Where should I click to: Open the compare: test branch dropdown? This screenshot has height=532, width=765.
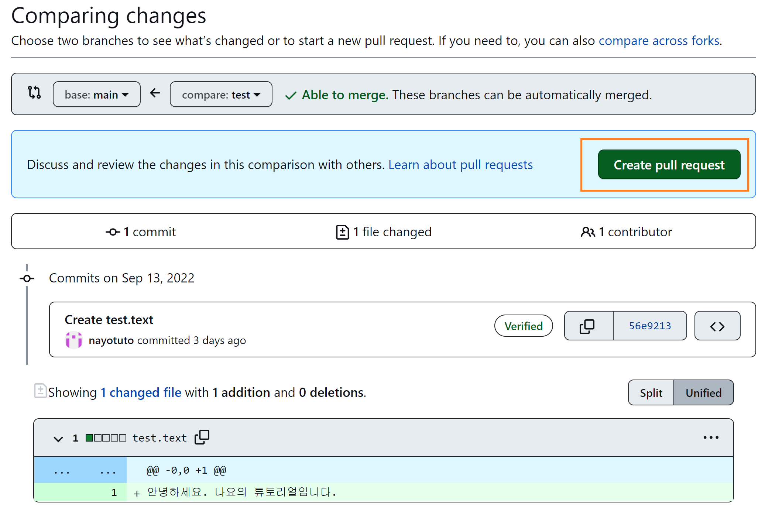coord(221,95)
